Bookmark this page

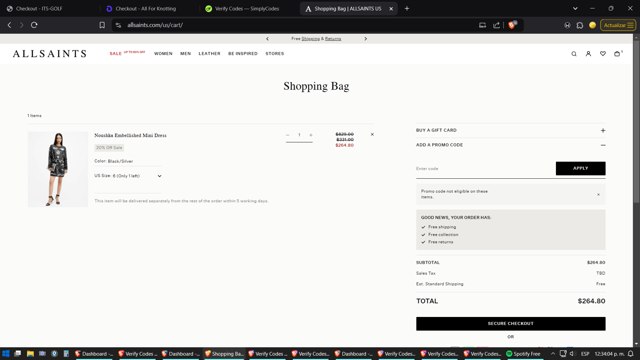point(102,25)
